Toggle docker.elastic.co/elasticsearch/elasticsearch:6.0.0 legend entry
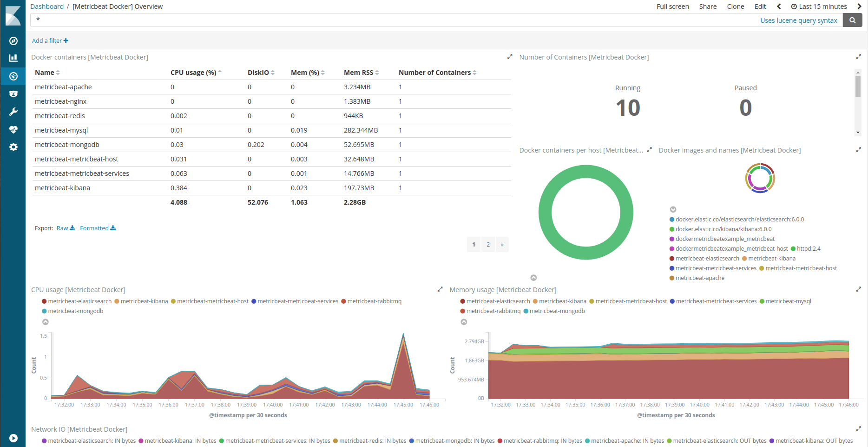This screenshot has height=447, width=868. (736, 220)
